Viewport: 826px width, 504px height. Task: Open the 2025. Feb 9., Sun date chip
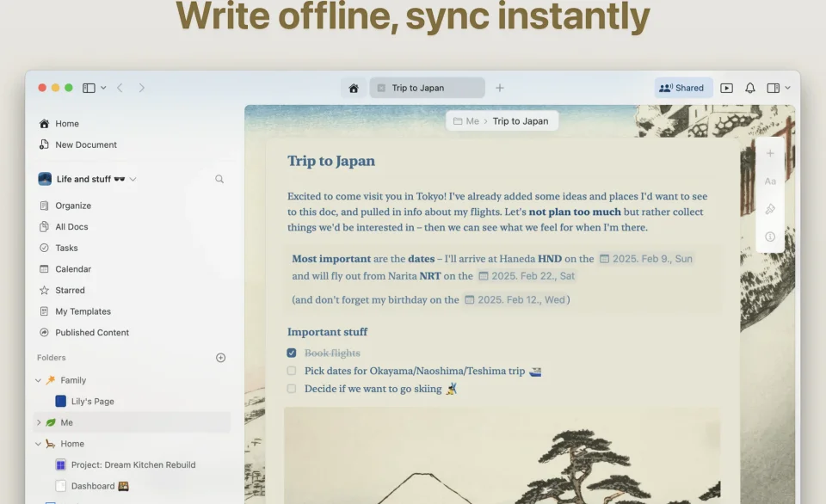pyautogui.click(x=646, y=259)
